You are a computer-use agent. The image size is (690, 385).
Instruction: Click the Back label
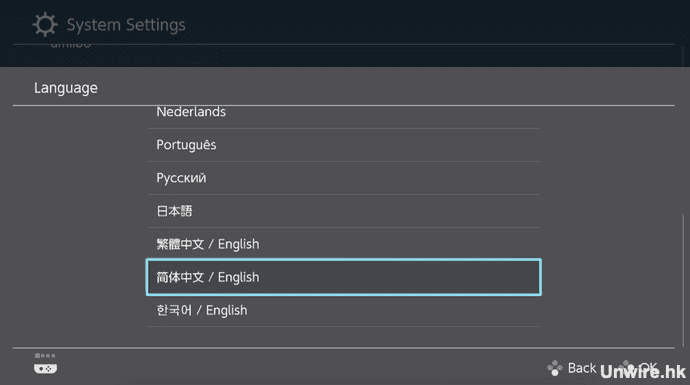[582, 368]
